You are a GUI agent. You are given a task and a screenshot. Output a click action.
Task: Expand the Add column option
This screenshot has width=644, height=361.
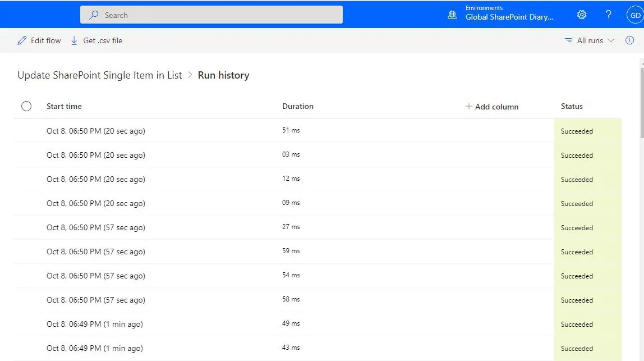click(x=491, y=106)
